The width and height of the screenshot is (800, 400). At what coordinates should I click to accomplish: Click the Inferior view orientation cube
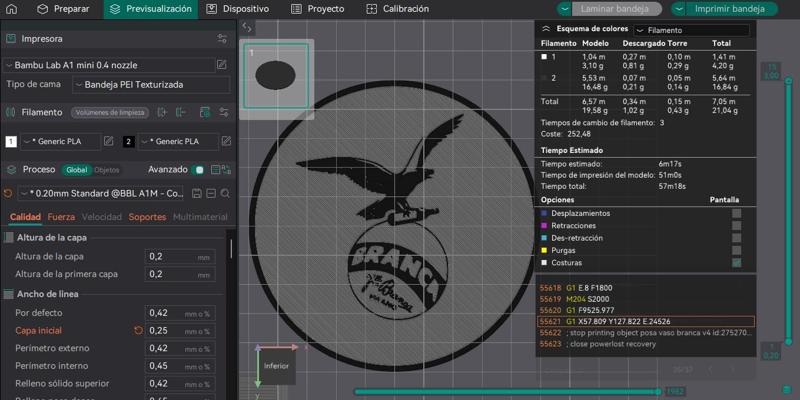(276, 366)
